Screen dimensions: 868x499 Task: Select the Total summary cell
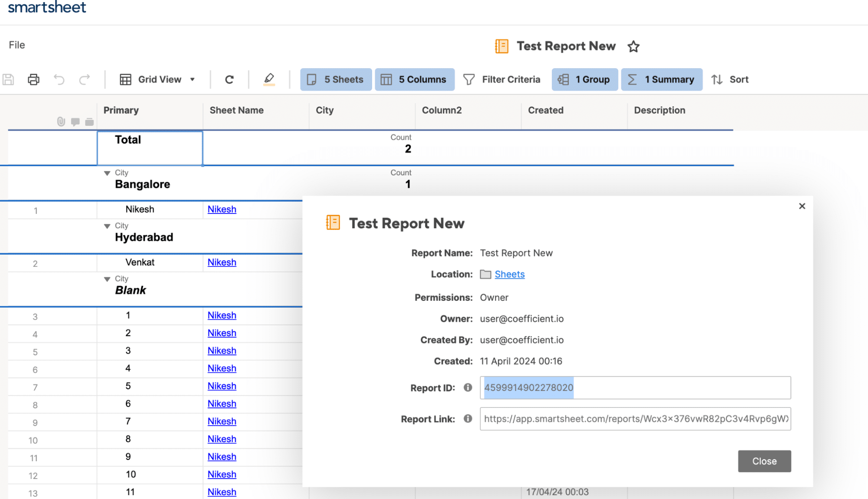150,148
